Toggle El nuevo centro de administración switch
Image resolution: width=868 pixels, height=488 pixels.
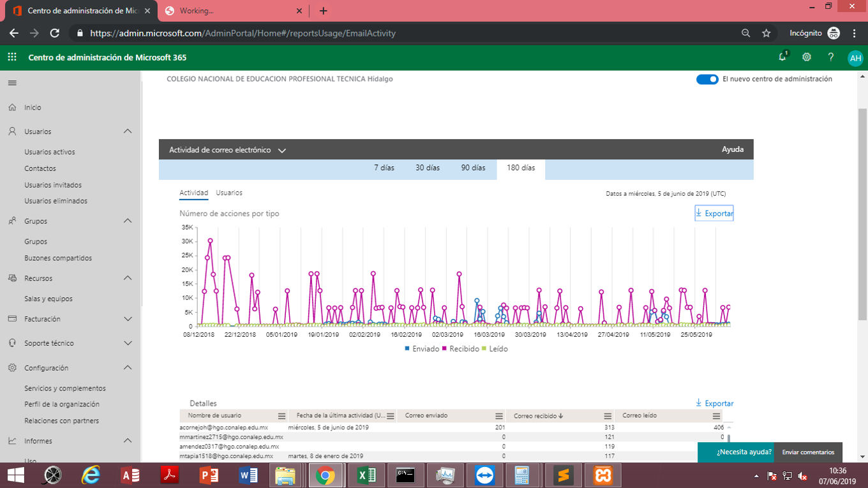707,80
